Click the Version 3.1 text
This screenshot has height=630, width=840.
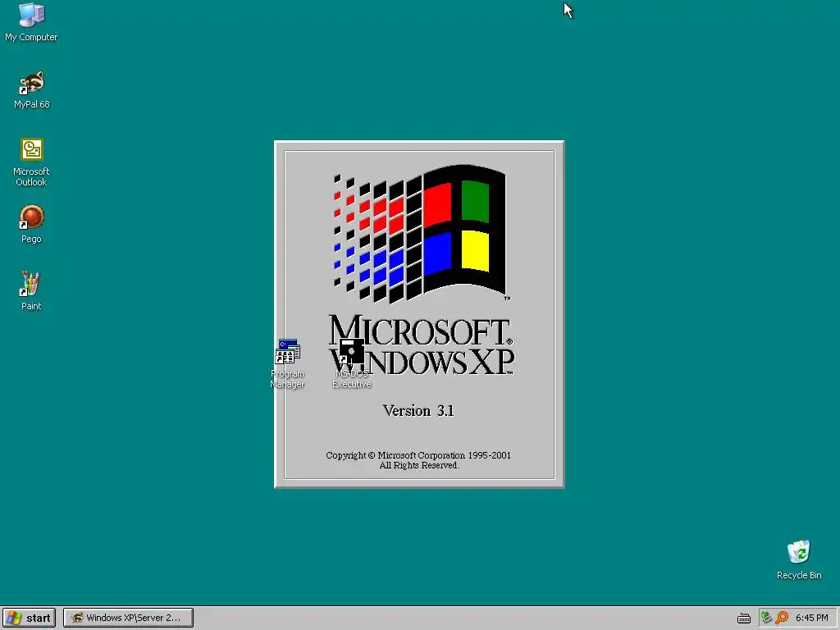(x=418, y=411)
